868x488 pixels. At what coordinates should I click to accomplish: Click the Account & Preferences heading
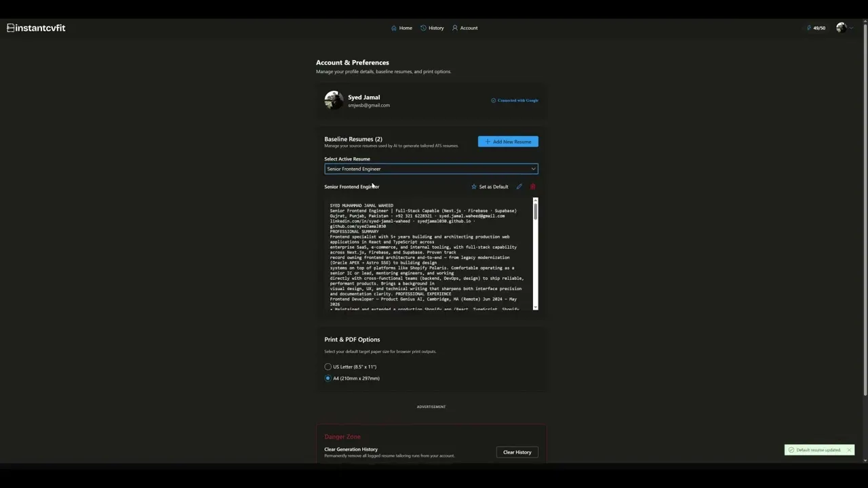(x=353, y=62)
